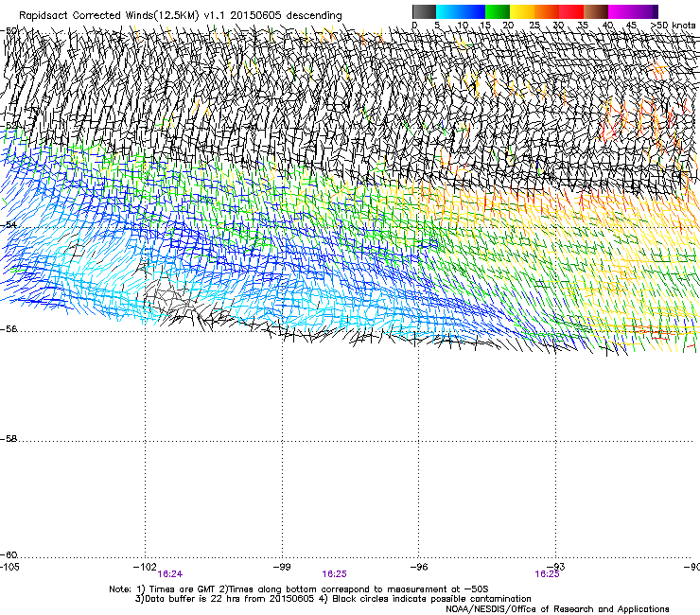Click the '-105' longitude axis label
Image resolution: width=700 pixels, height=615 pixels.
point(9,567)
